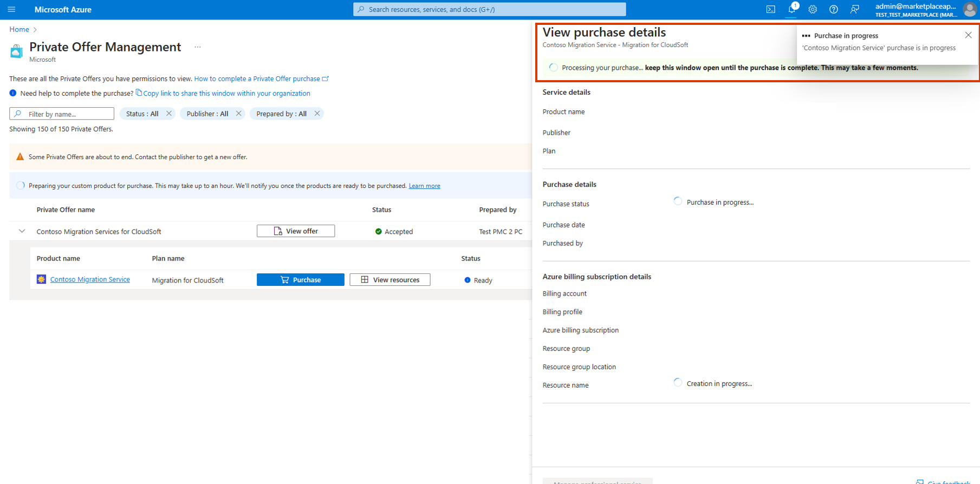
Task: Click the Plan name column header
Action: (x=168, y=258)
